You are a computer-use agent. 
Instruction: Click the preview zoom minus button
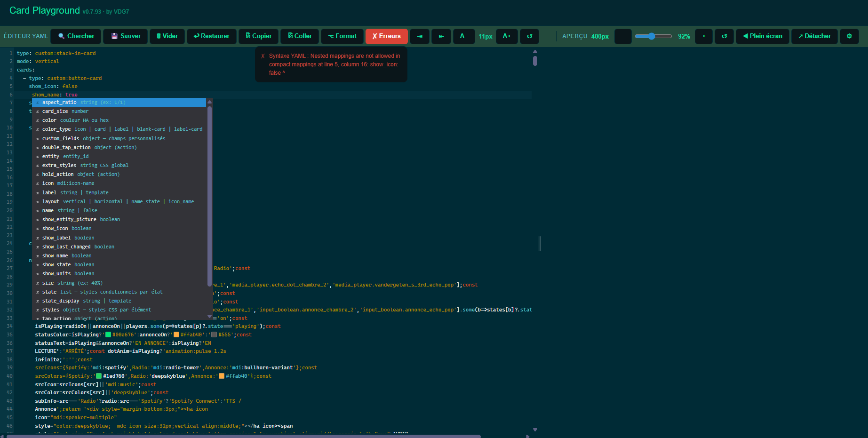pyautogui.click(x=623, y=36)
